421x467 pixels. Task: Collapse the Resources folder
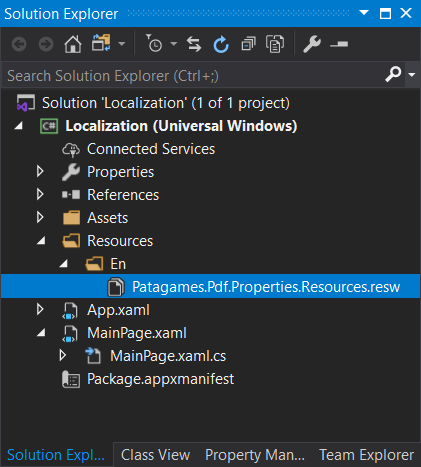pos(41,241)
